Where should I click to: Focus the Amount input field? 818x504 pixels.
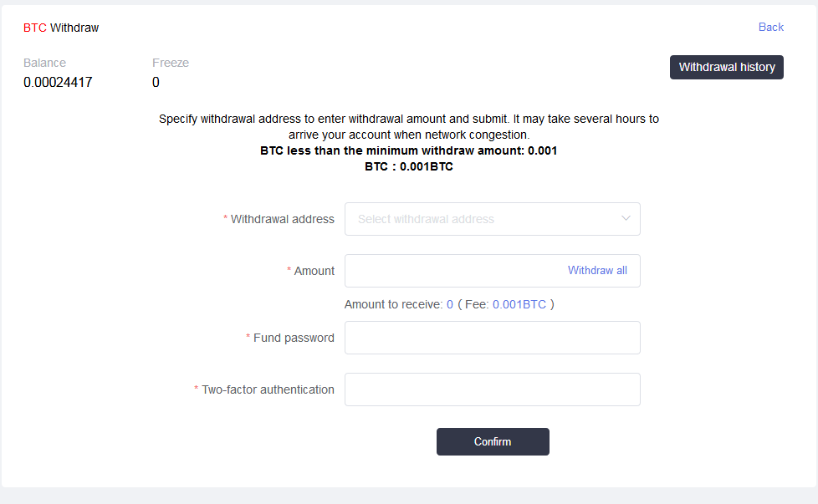pyautogui.click(x=452, y=271)
